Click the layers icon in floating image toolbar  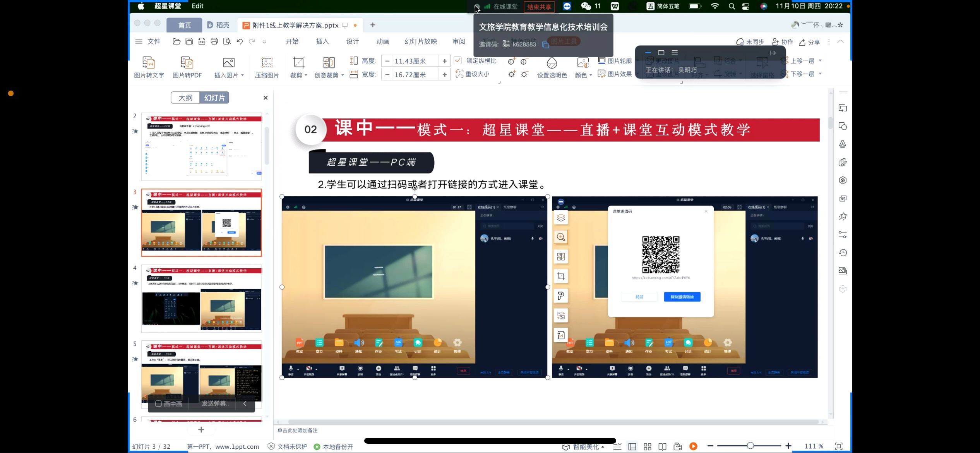click(x=561, y=218)
